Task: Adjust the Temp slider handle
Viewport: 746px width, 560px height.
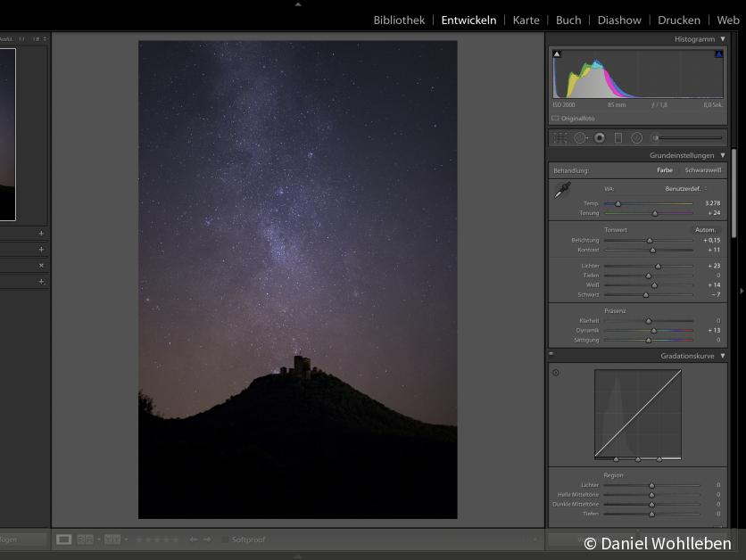Action: pos(618,203)
